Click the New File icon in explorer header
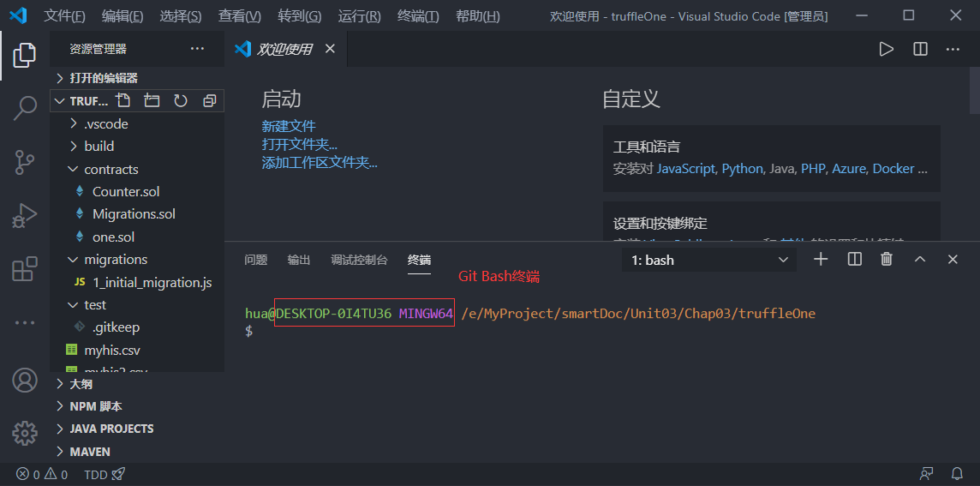980x486 pixels. (123, 100)
